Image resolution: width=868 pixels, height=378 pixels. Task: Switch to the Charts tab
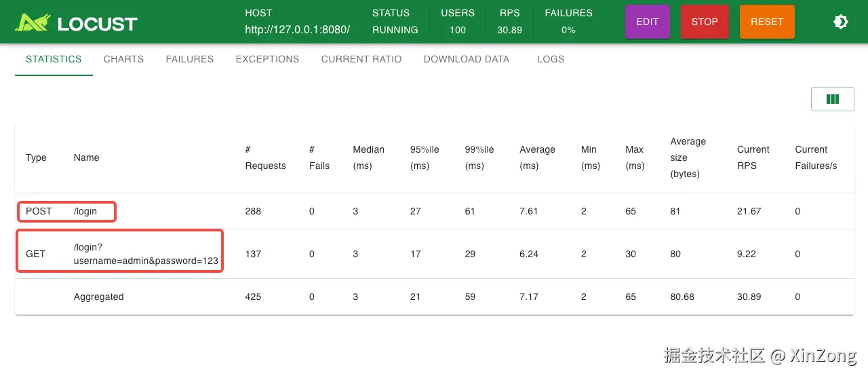coord(123,59)
